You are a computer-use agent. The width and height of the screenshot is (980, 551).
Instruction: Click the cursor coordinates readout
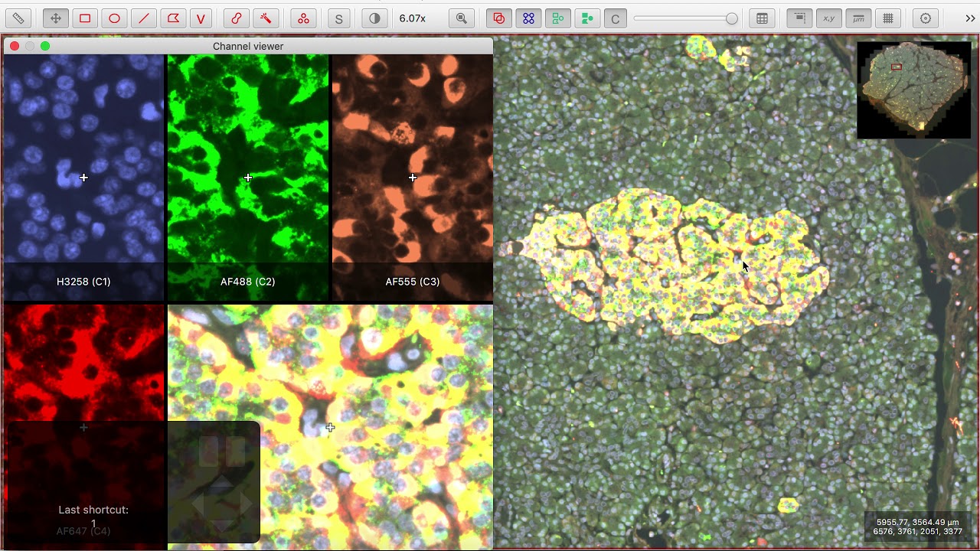click(920, 527)
